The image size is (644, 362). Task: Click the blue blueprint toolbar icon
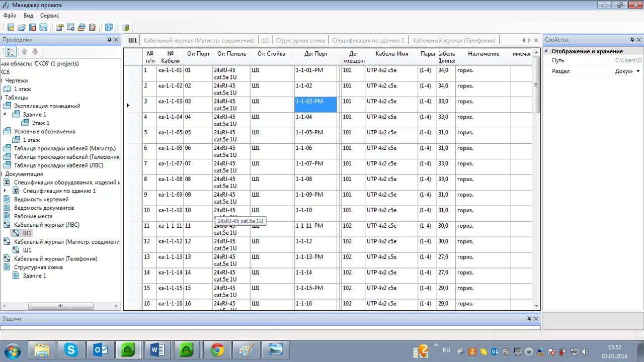(x=109, y=28)
